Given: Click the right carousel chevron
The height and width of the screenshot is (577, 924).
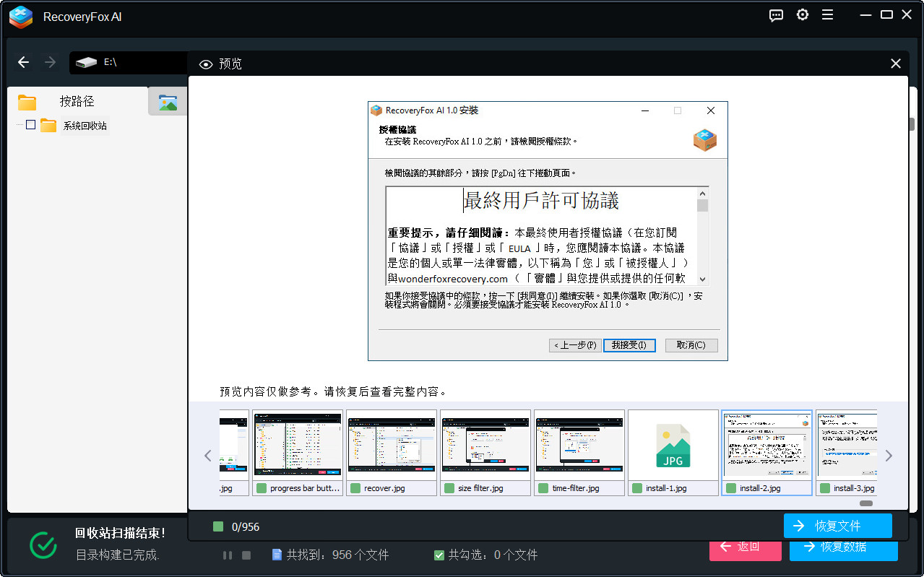Looking at the screenshot, I should [x=889, y=455].
